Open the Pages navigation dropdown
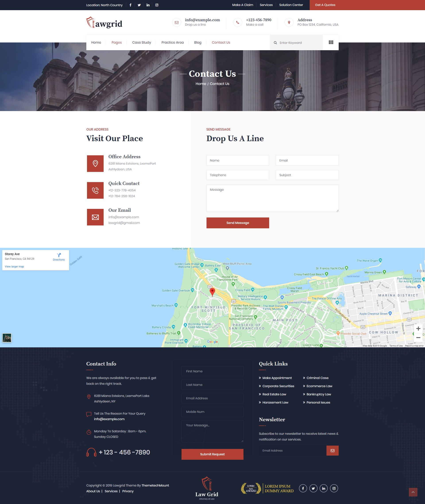 [117, 42]
